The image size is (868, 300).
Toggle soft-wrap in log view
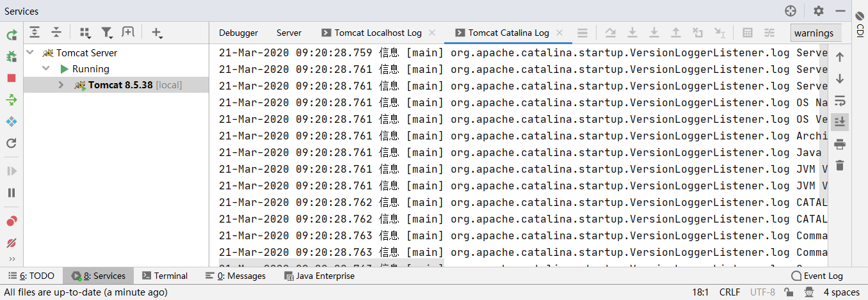[840, 100]
